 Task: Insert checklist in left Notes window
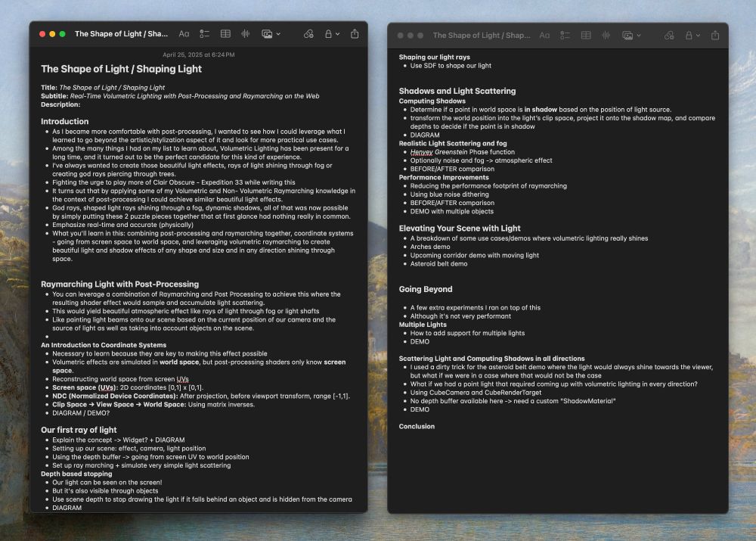coord(204,34)
